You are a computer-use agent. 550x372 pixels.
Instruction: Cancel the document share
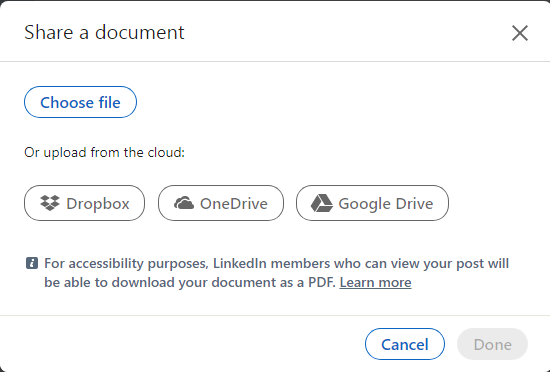[405, 344]
